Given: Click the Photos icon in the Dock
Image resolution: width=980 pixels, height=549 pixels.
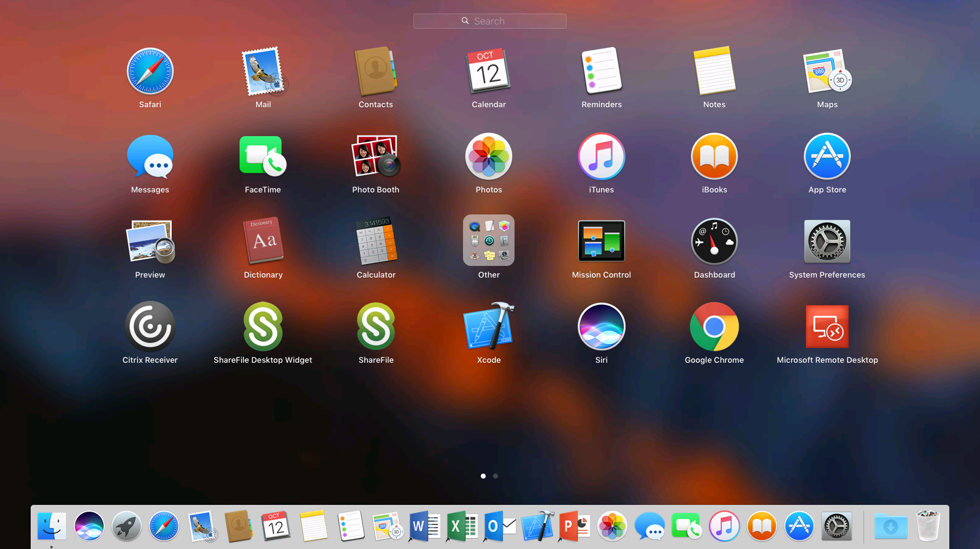Looking at the screenshot, I should pos(613,526).
